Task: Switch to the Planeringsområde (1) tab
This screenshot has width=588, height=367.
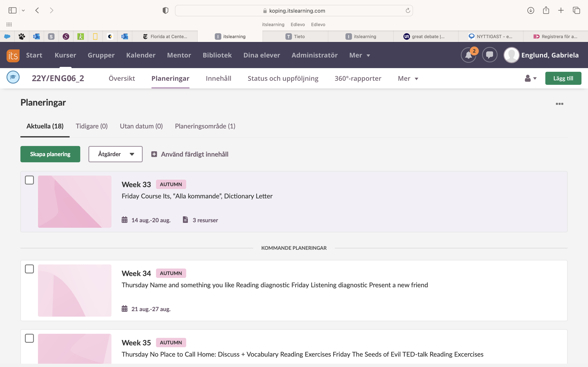Action: [x=205, y=126]
